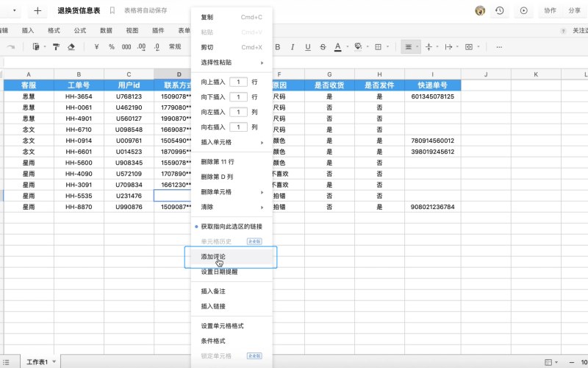
Task: Click the user avatar
Action: coord(480,10)
